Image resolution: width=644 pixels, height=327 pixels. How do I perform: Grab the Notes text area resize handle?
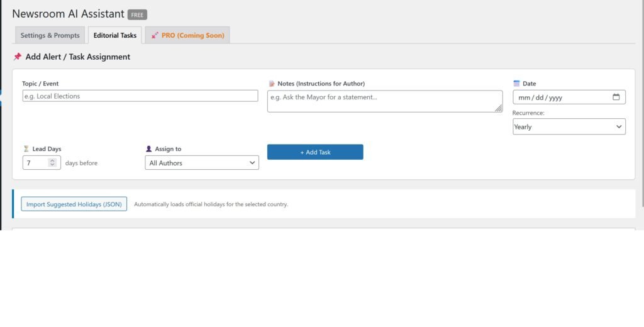click(499, 109)
